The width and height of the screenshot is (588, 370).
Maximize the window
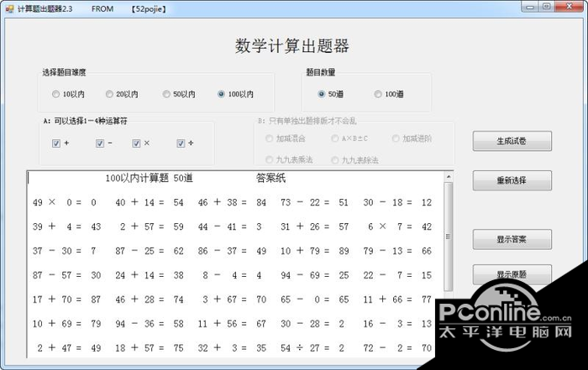point(546,7)
